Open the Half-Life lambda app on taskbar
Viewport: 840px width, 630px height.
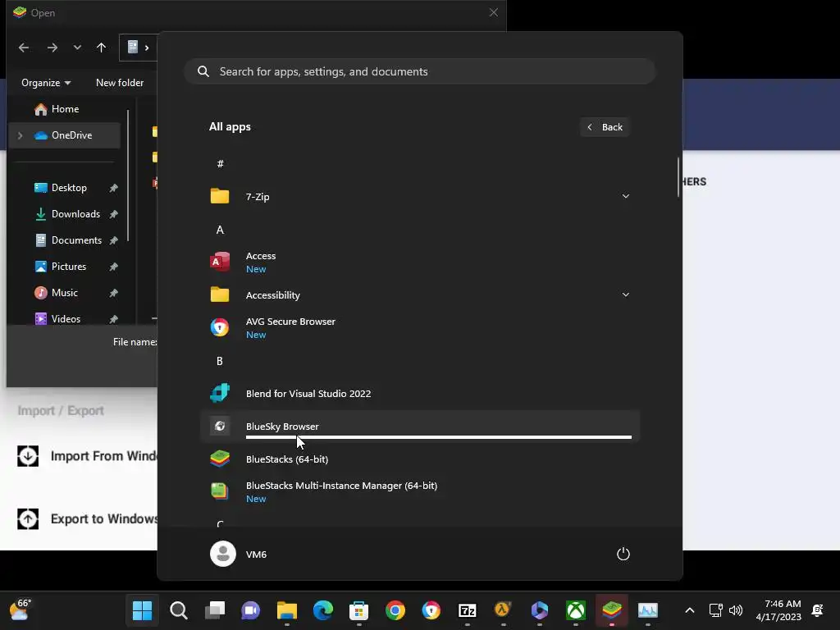503,610
